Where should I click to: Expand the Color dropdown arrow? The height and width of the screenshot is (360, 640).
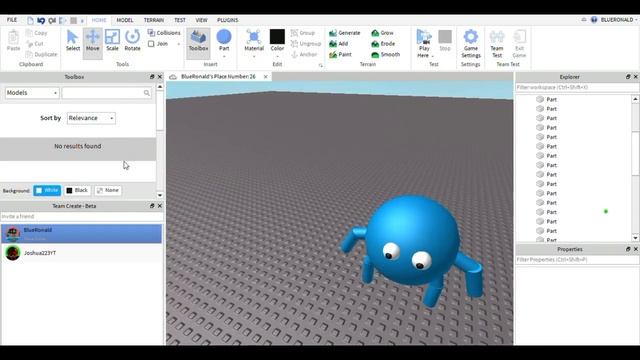tap(277, 56)
